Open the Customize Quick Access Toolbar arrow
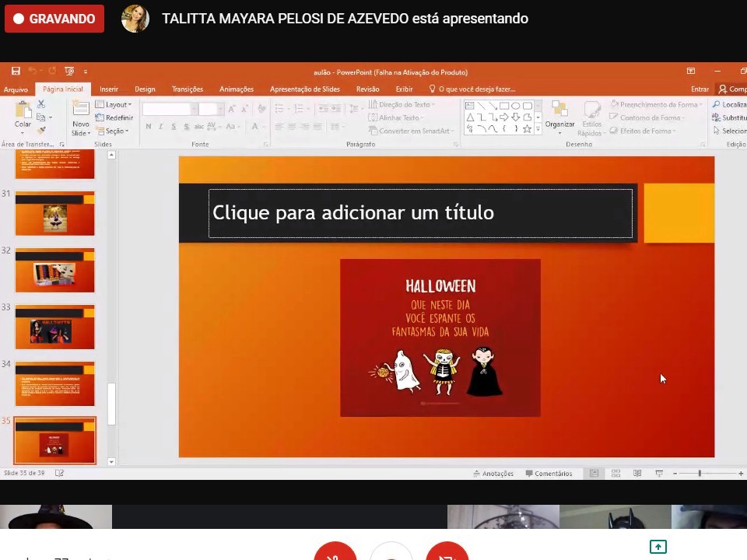Viewport: 747px width, 560px height. (86, 72)
